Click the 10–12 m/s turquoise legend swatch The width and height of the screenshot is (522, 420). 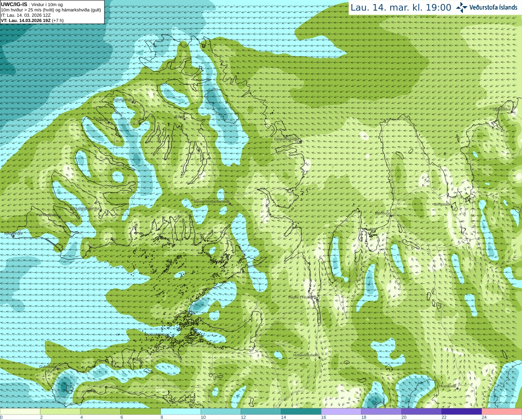(x=221, y=411)
